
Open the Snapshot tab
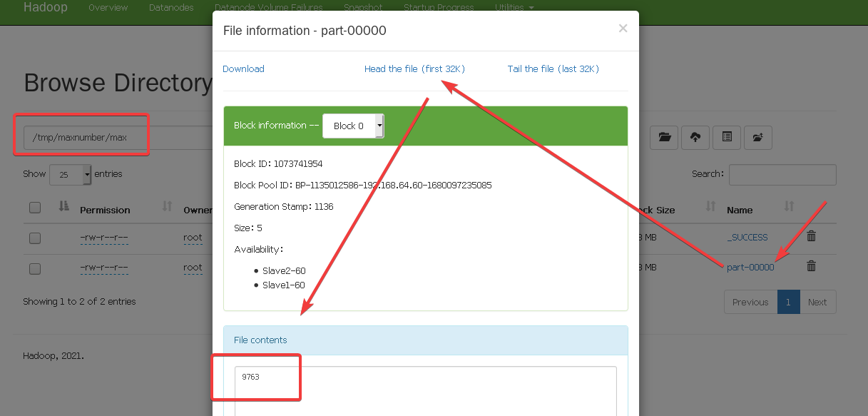(363, 8)
